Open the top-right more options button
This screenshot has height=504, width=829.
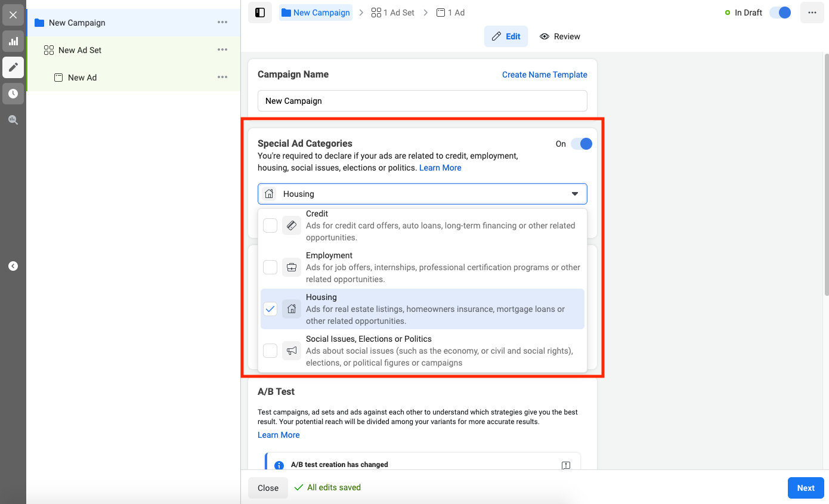[812, 13]
